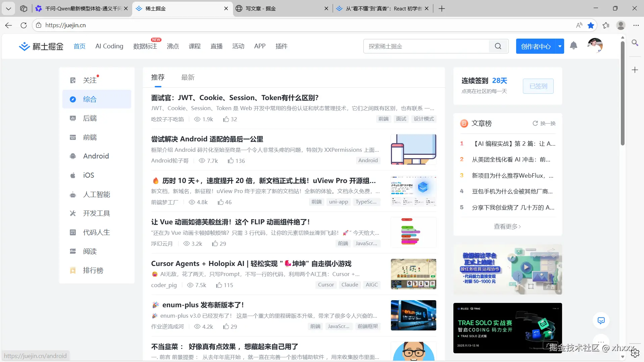The image size is (644, 362).
Task: Select the 代码人生 sidebar category
Action: click(97, 232)
